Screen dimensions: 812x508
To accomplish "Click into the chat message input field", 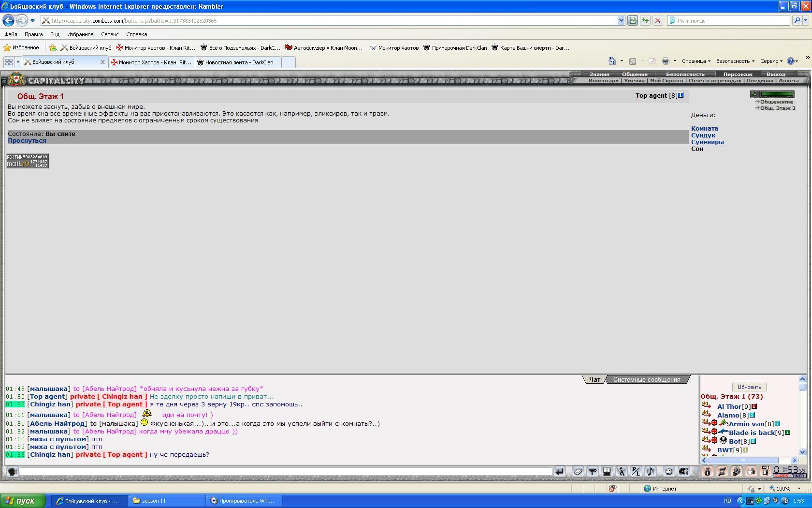I will point(286,471).
